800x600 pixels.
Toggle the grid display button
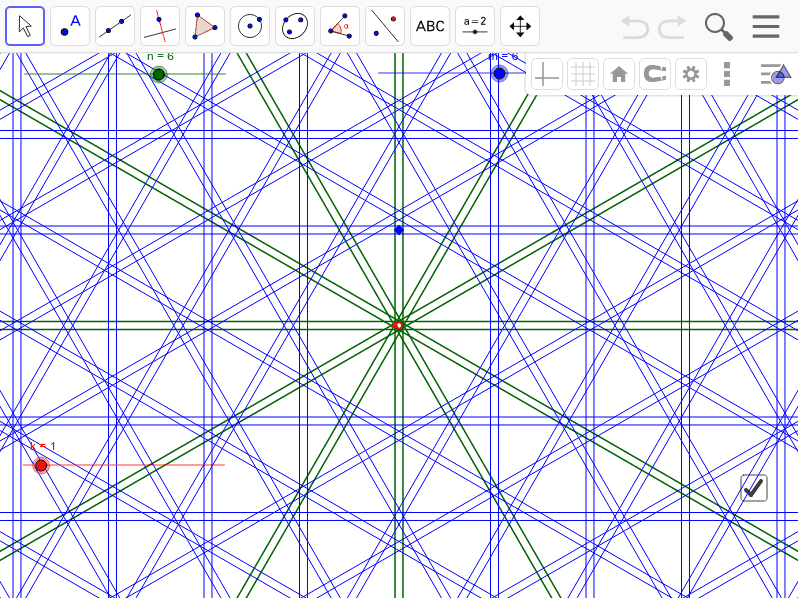[583, 74]
